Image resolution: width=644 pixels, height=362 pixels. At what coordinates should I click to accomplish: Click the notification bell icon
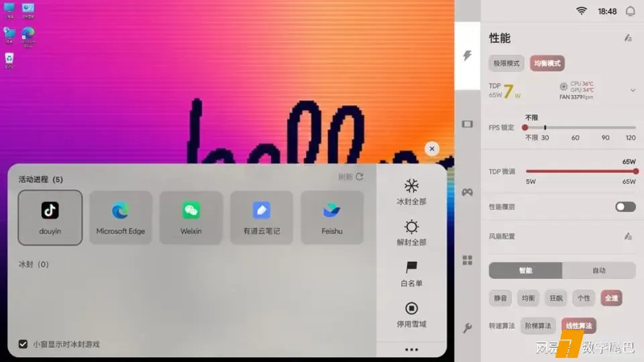(630, 11)
